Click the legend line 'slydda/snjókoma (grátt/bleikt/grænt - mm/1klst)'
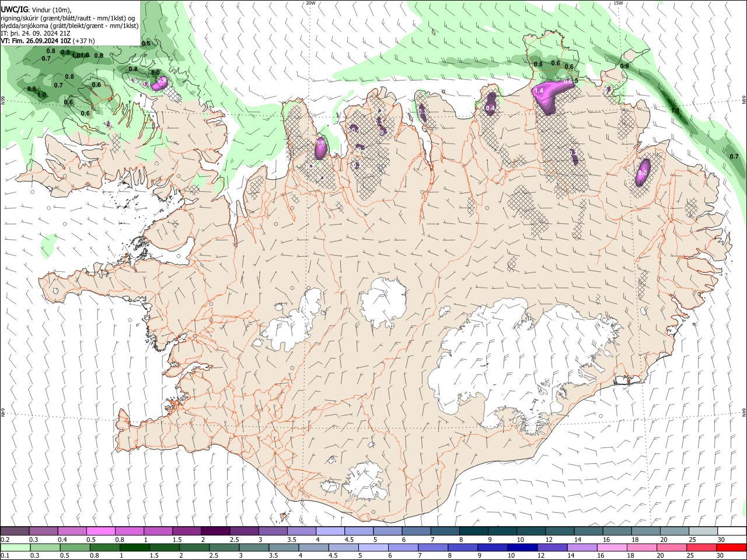Screen dimensions: 747x560 tap(69, 26)
